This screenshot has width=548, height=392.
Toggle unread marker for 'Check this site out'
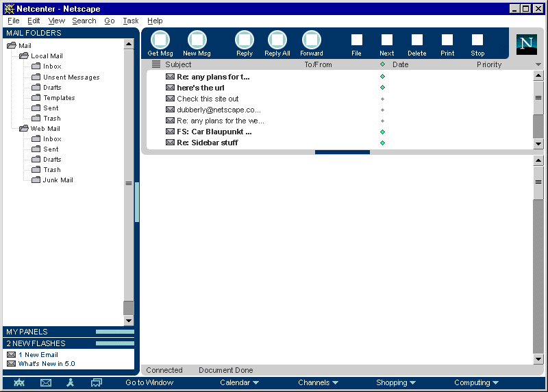pyautogui.click(x=382, y=99)
